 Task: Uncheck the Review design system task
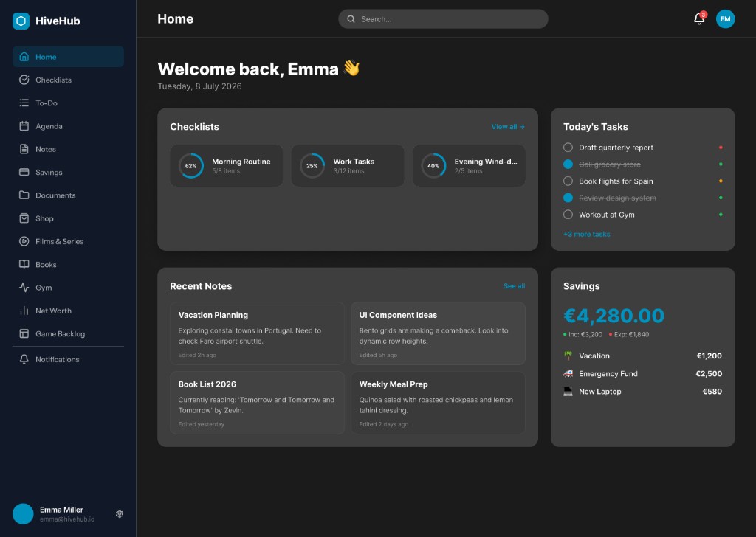point(568,198)
